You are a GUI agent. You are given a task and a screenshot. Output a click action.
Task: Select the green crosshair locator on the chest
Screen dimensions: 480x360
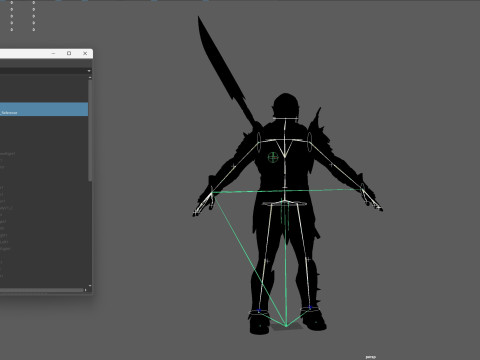(273, 158)
